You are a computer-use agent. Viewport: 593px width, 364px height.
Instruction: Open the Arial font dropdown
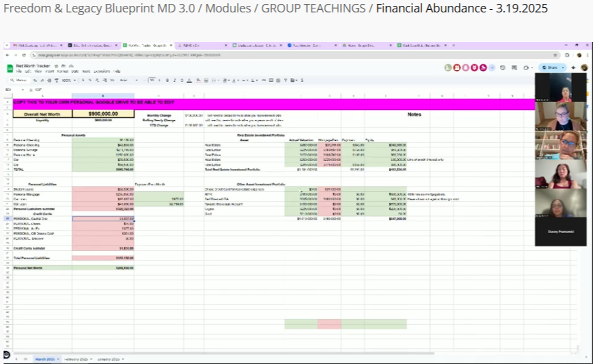(x=128, y=81)
